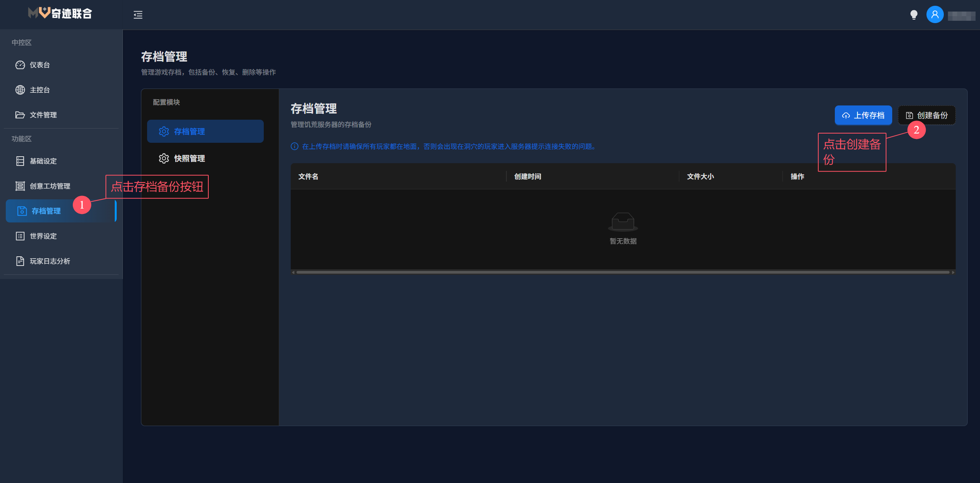The height and width of the screenshot is (483, 980).
Task: Click the 文件大小 column header
Action: pyautogui.click(x=700, y=177)
